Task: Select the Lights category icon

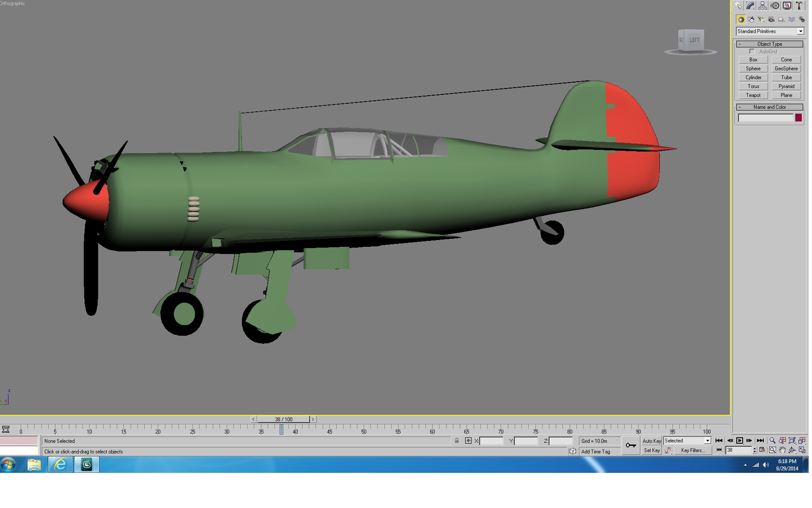Action: [x=761, y=19]
